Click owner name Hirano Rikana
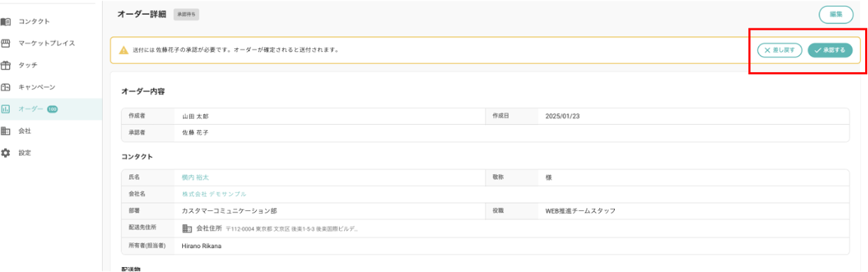The width and height of the screenshot is (868, 272). coord(202,246)
